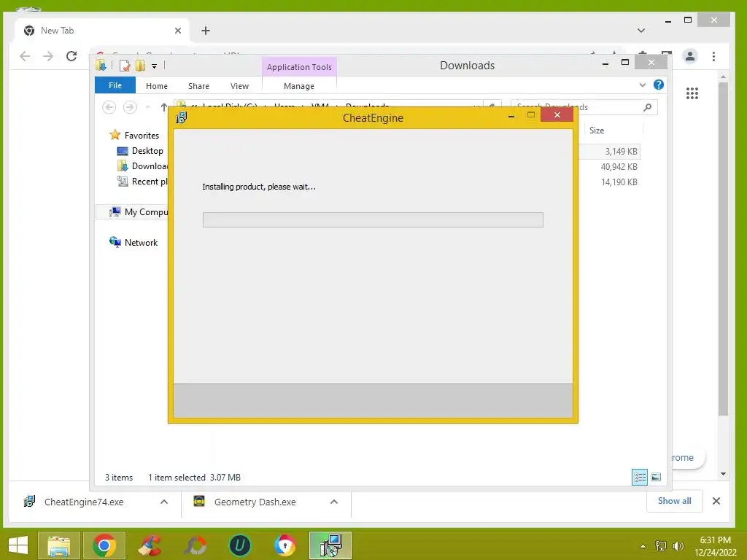Expand Geometry Dash.exe download options chevron
Viewport: 747px width, 560px height.
click(334, 502)
